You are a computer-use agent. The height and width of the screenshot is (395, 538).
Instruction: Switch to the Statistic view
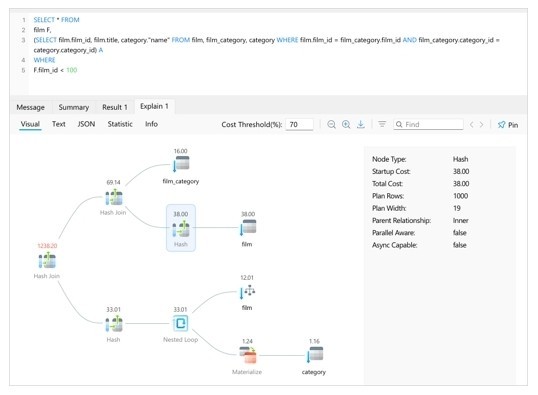point(120,124)
